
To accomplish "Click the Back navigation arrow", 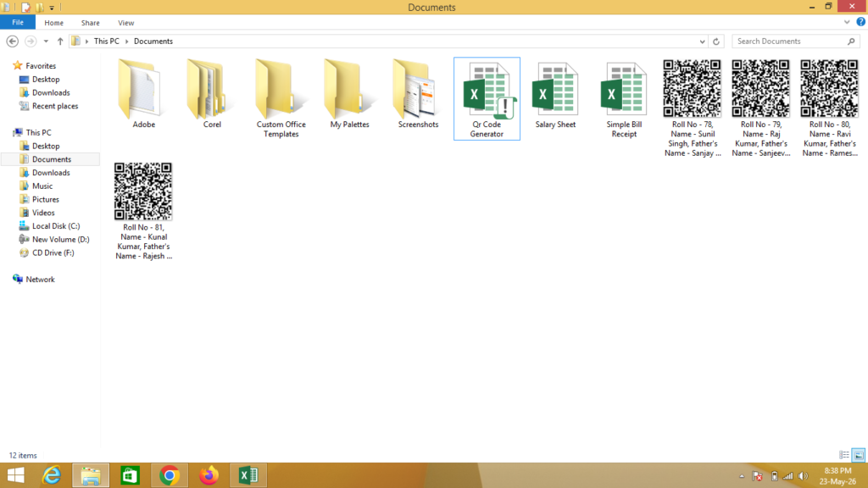I will (12, 42).
